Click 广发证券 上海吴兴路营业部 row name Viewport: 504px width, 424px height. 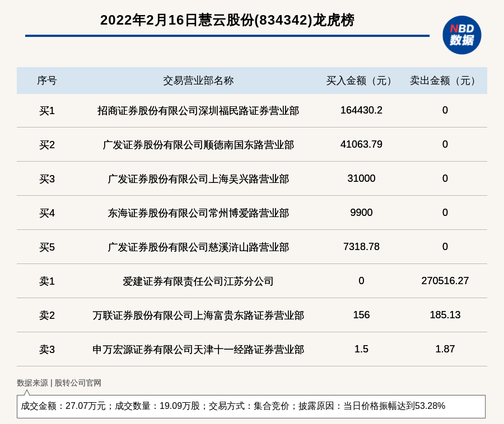198,179
